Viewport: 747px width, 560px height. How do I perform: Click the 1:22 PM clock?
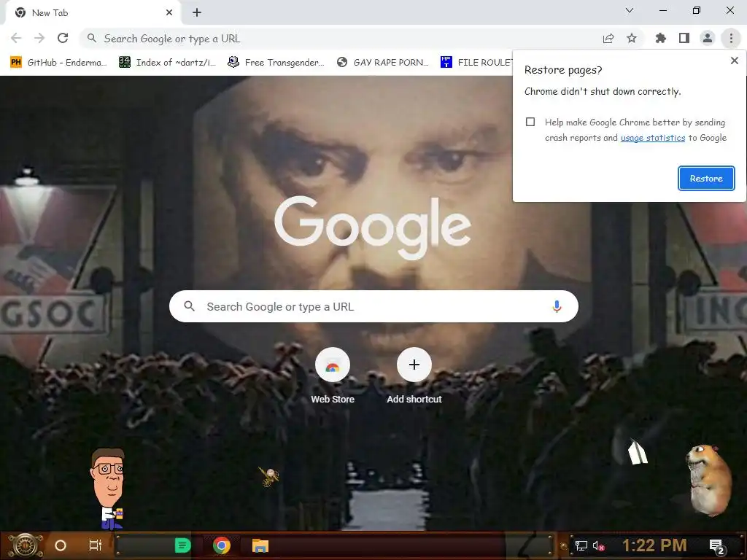click(654, 545)
